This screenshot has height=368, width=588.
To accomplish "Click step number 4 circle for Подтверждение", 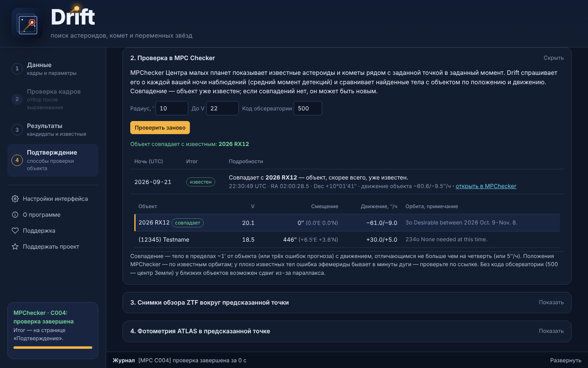I will coord(17,160).
